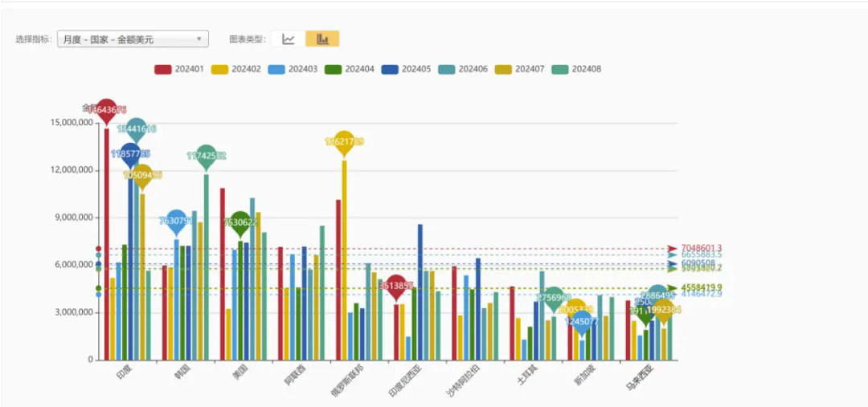Open the 月度 - 国家 - 金额美元 dropdown
Screen dimensions: 868x407
pos(133,39)
